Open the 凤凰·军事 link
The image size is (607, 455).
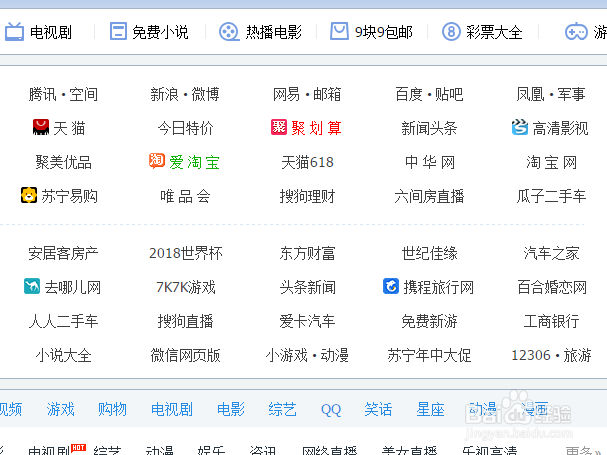[x=551, y=94]
